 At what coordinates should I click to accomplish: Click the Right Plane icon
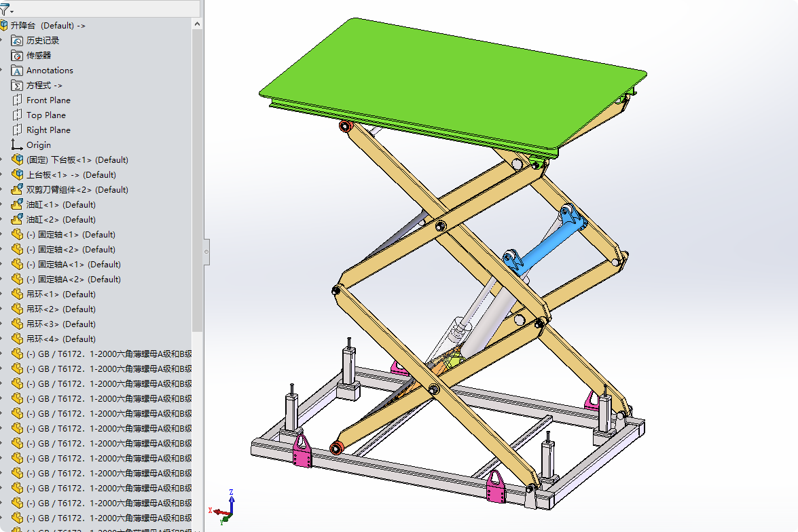click(17, 130)
